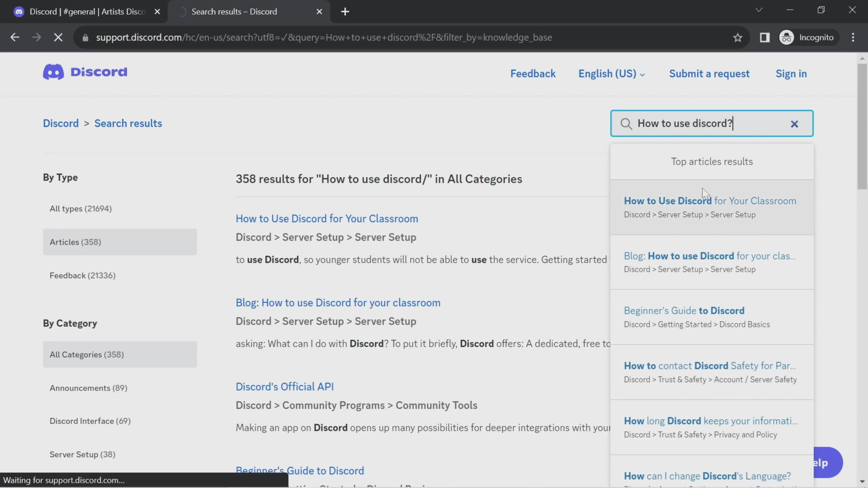Pick suggestion How can I change Discord's Language?

(712, 472)
